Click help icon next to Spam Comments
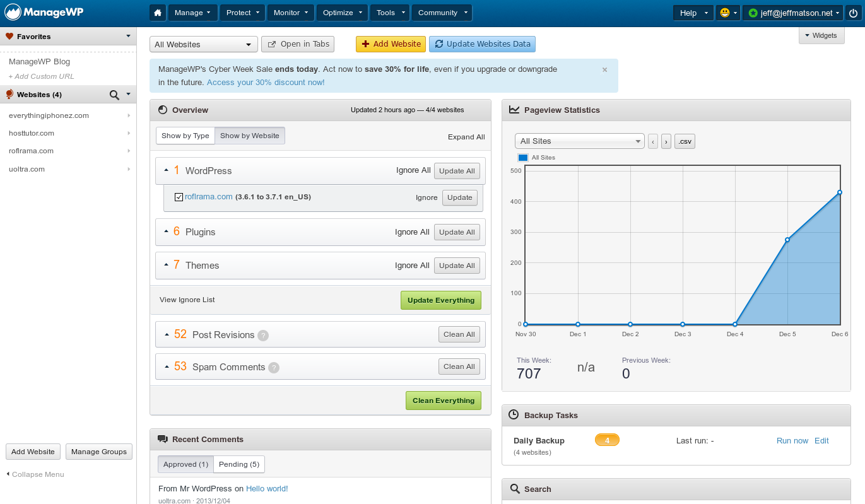The height and width of the screenshot is (504, 865). click(274, 368)
